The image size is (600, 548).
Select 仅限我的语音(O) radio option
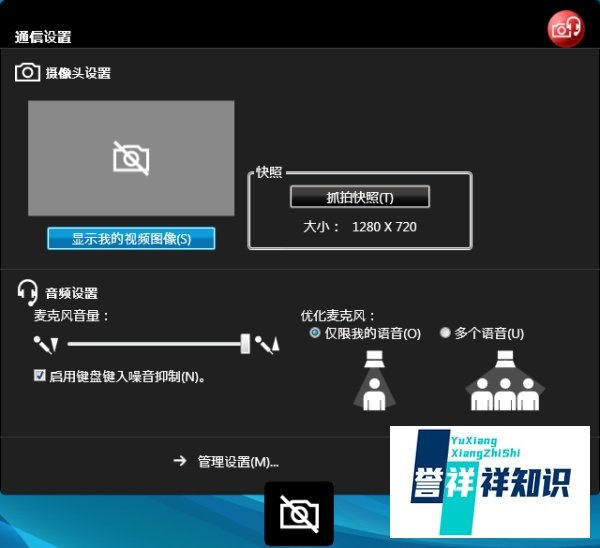315,333
